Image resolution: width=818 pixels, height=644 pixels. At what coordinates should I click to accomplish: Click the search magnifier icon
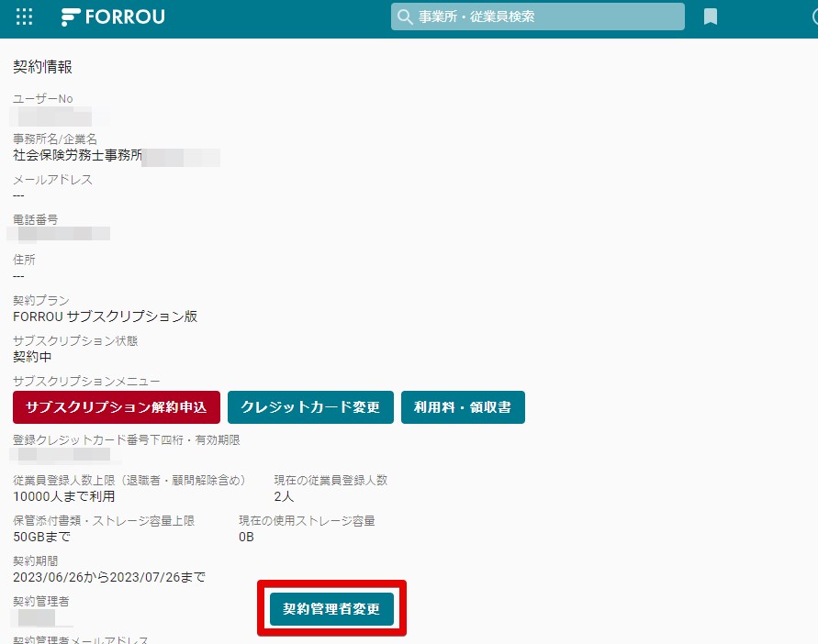click(x=405, y=17)
